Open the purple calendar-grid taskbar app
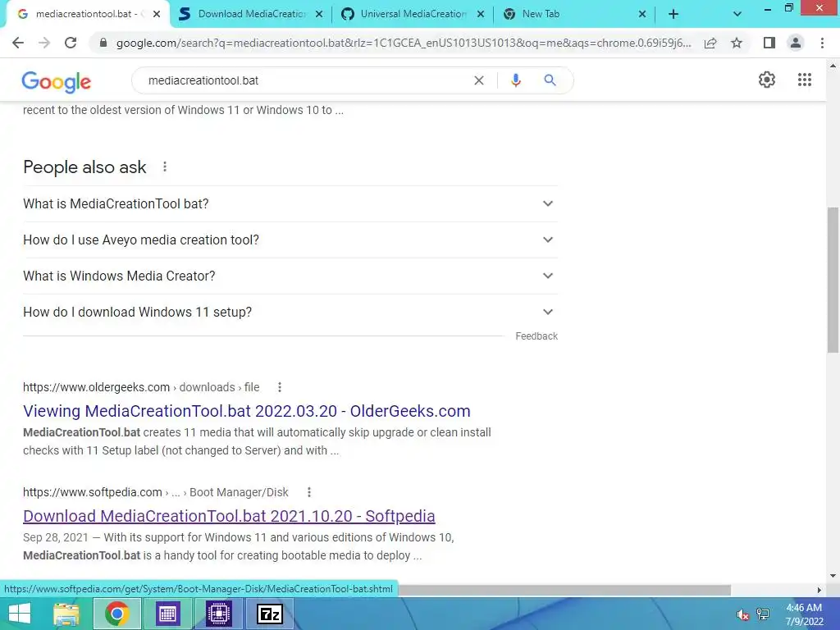840x630 pixels. pyautogui.click(x=167, y=614)
